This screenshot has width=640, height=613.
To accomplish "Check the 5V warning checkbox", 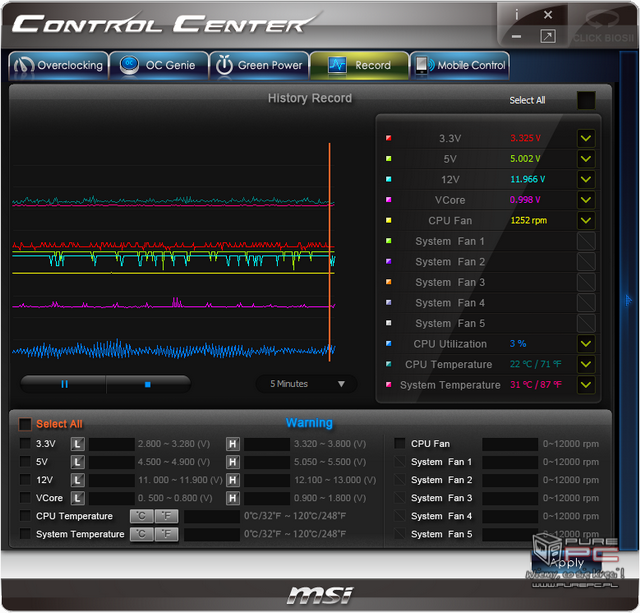I will (25, 462).
